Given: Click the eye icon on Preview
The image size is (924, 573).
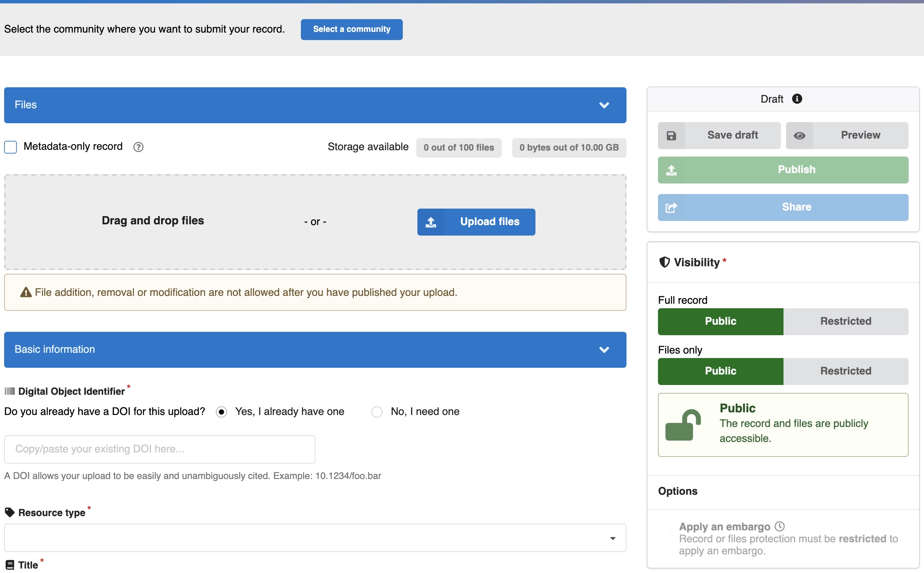Looking at the screenshot, I should coord(800,136).
